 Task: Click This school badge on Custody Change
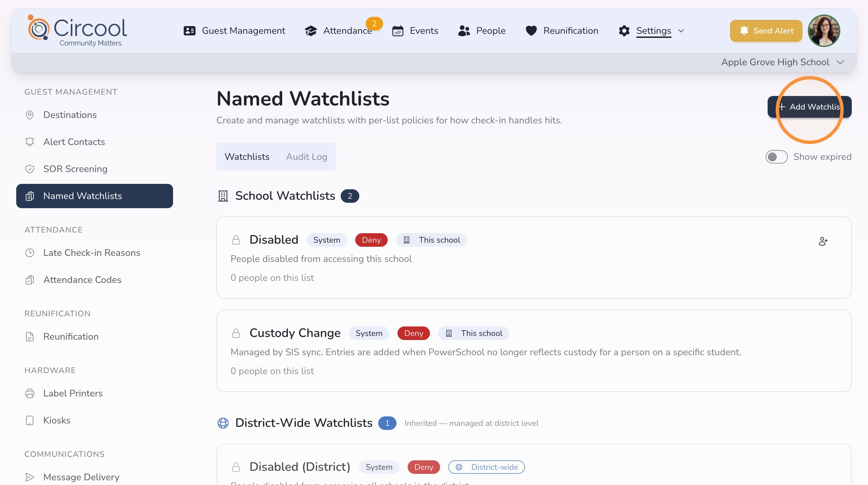(474, 333)
